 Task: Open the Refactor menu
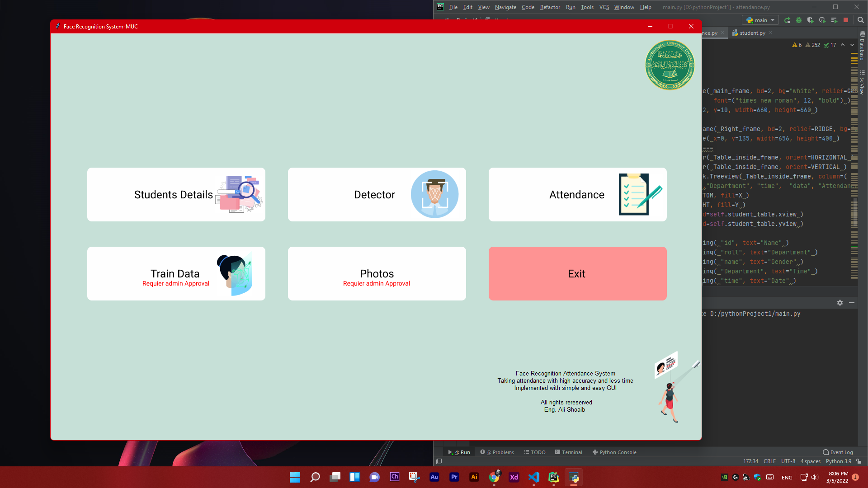(550, 7)
